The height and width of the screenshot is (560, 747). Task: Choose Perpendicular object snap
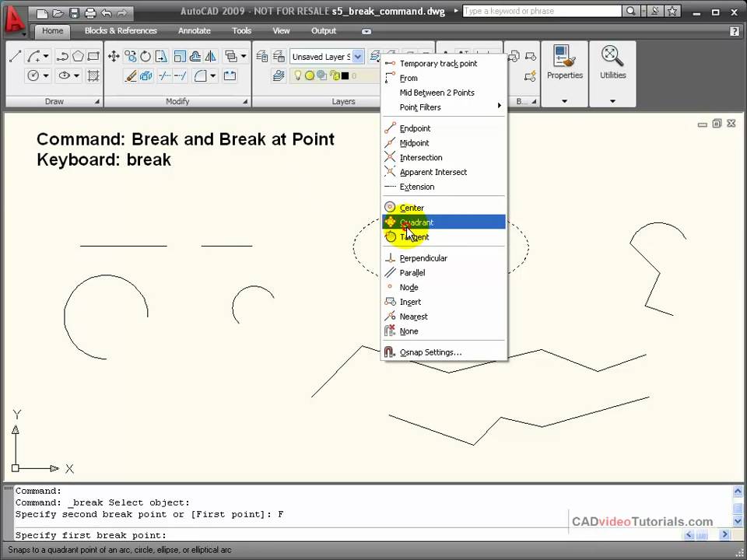pyautogui.click(x=444, y=258)
